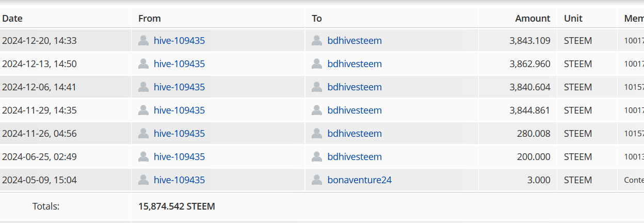This screenshot has width=644, height=223.
Task: Click sender avatar icon on 2024-11-26 row
Action: click(x=143, y=134)
